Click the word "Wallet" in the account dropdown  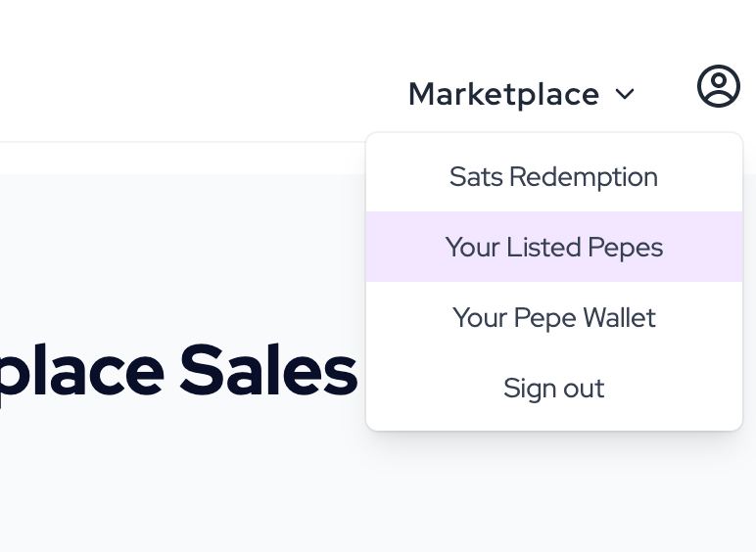619,317
